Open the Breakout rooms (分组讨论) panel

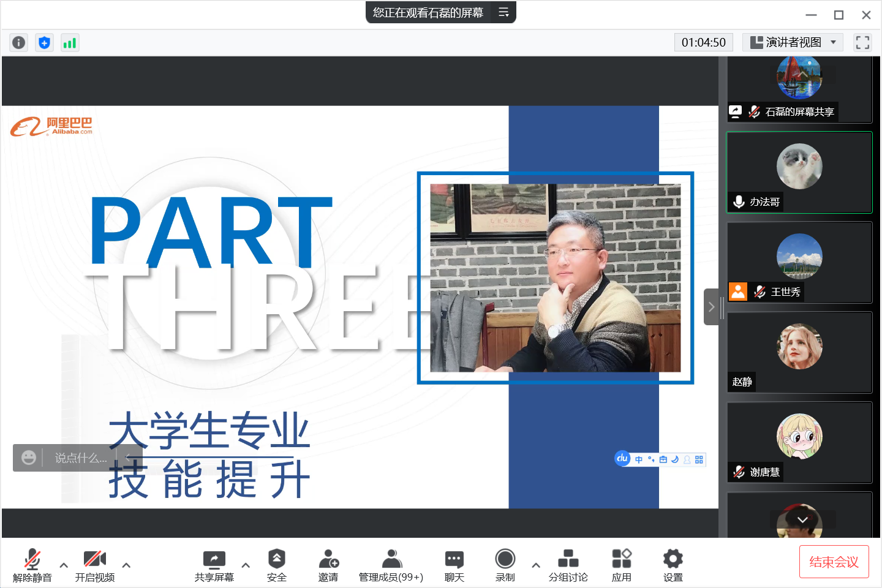[568, 565]
